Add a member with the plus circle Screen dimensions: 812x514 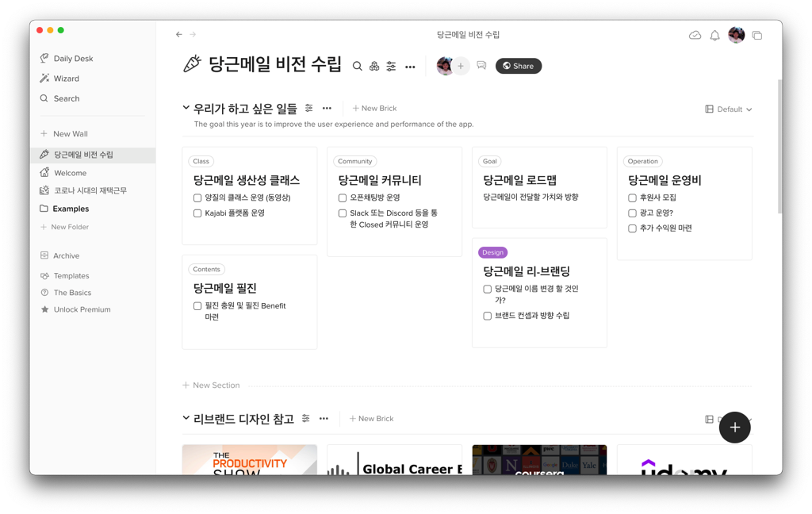coord(461,66)
